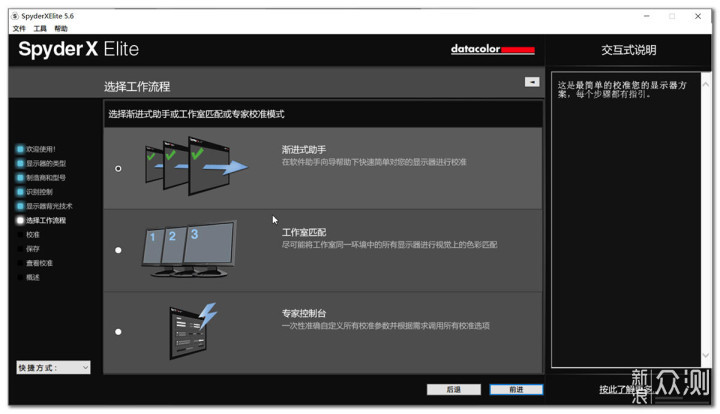This screenshot has width=720, height=414.
Task: Click the 渐进式助手 title text
Action: (304, 150)
